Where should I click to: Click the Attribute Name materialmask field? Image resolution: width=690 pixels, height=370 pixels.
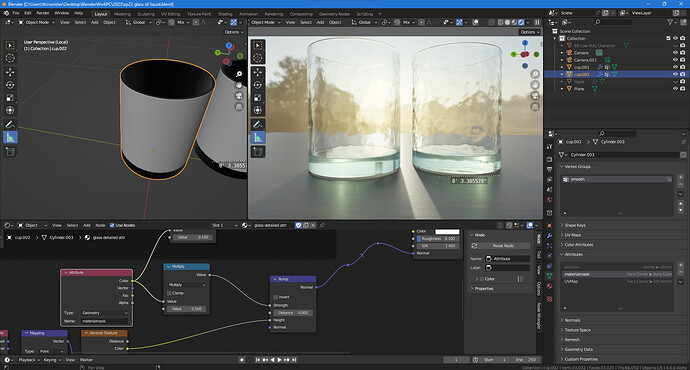[105, 321]
